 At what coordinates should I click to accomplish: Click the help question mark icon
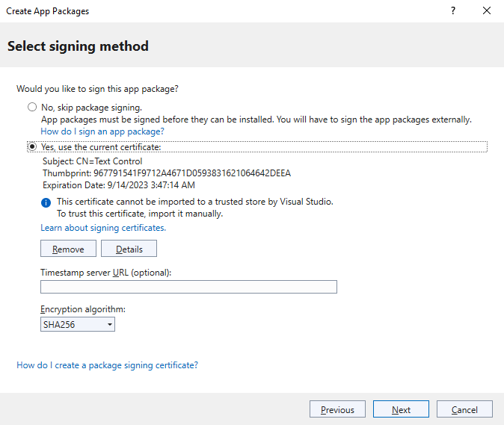(x=453, y=11)
